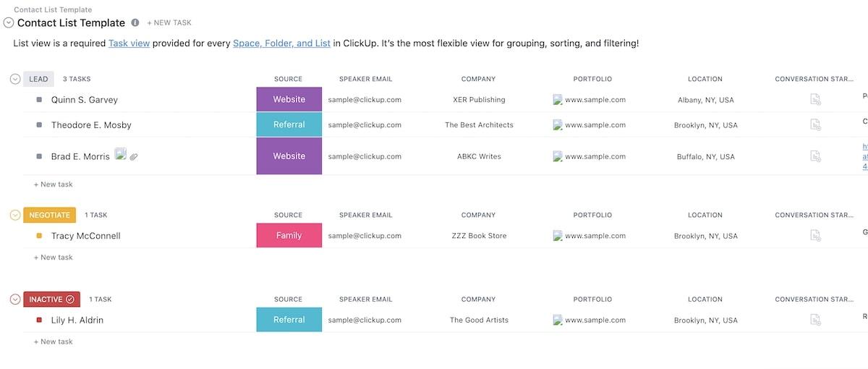Toggle the yellow status square for Tracy McConnell
This screenshot has width=868, height=369.
39,236
